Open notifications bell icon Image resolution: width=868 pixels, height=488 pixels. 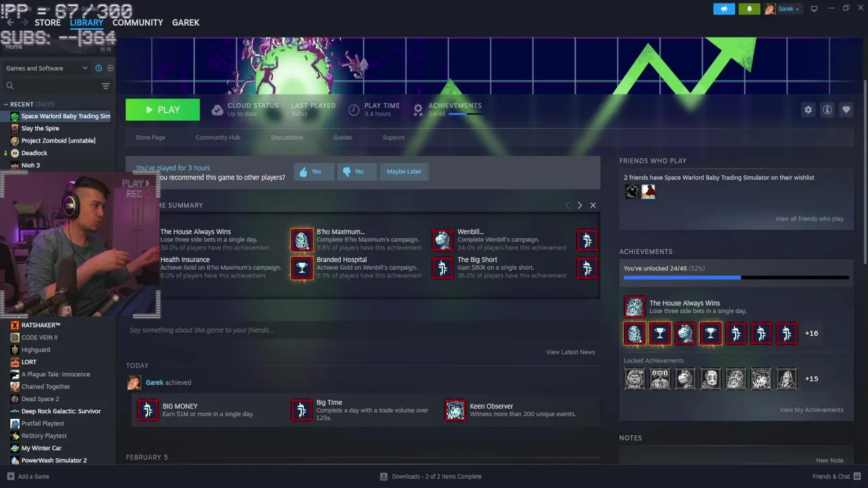749,9
